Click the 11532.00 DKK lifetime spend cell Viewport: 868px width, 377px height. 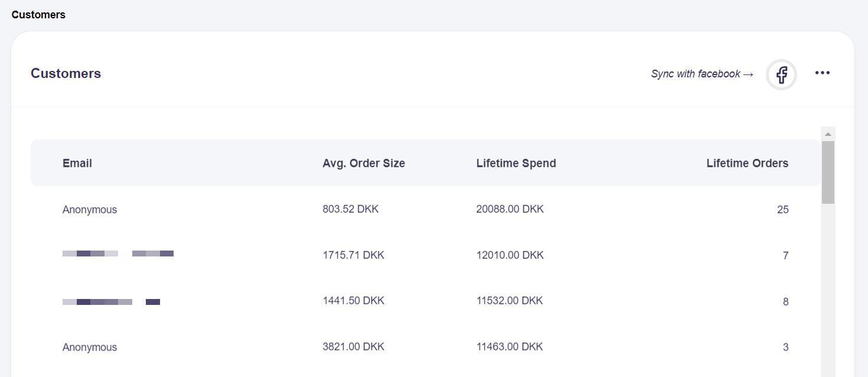coord(509,301)
